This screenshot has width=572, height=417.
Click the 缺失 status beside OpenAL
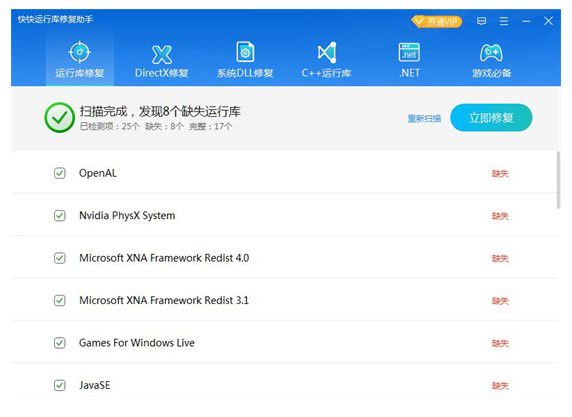[x=500, y=173]
